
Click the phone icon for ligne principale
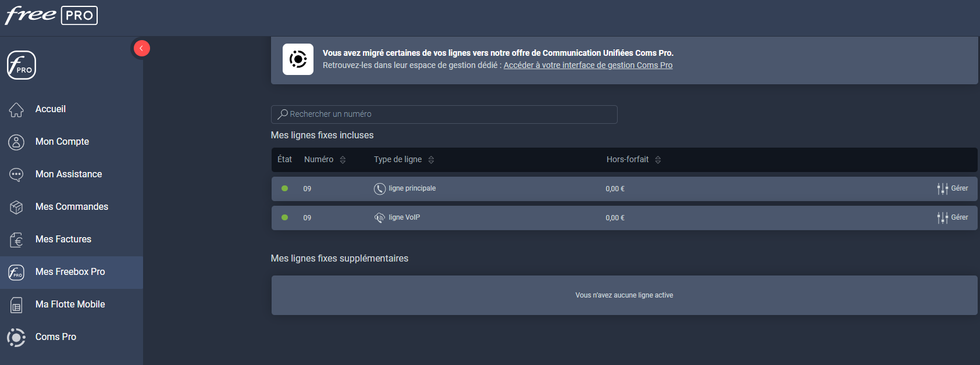point(380,189)
